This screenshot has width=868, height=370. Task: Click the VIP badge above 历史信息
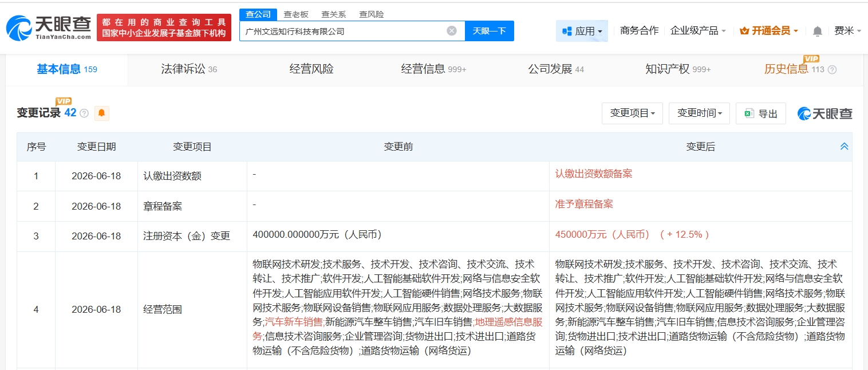click(811, 58)
